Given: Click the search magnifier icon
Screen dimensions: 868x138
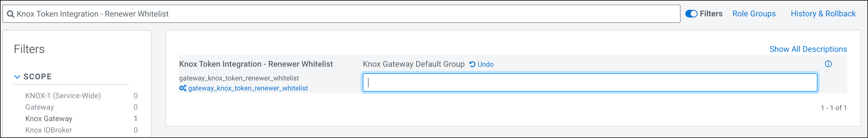Looking at the screenshot, I should click(10, 14).
